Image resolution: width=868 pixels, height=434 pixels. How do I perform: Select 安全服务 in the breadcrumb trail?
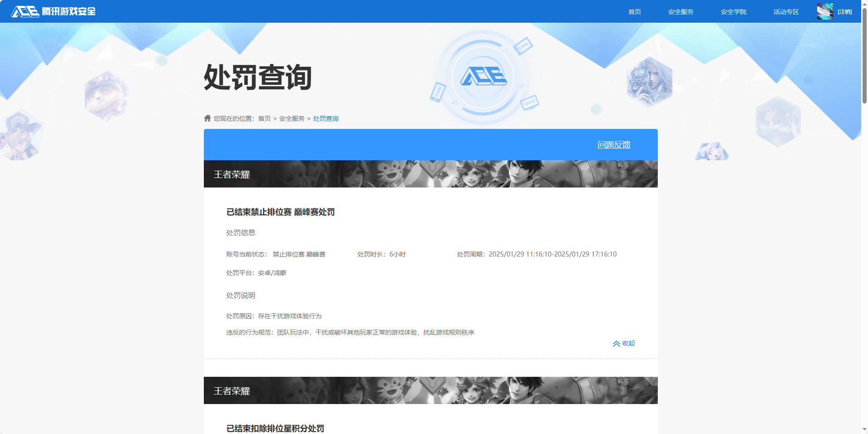[x=292, y=118]
